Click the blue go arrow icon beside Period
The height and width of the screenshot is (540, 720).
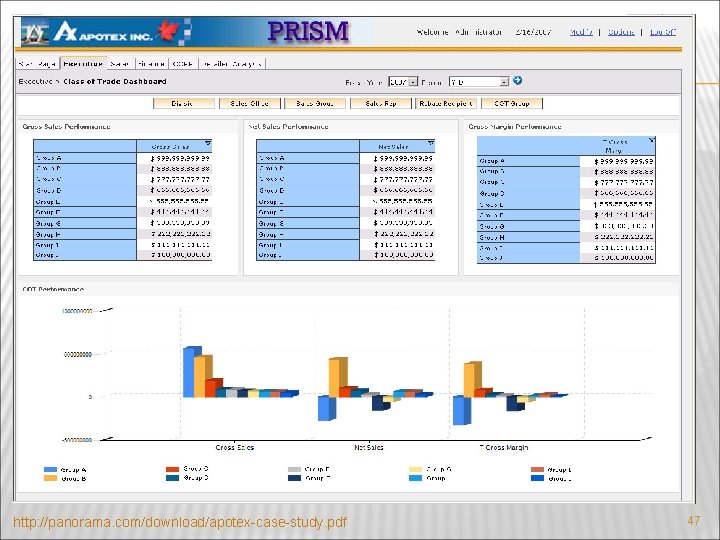[x=518, y=80]
